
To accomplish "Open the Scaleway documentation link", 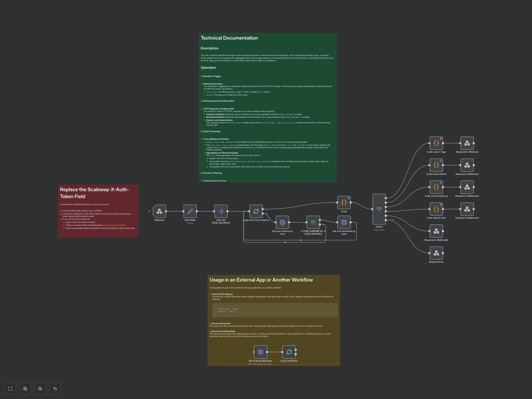I will point(114,225).
